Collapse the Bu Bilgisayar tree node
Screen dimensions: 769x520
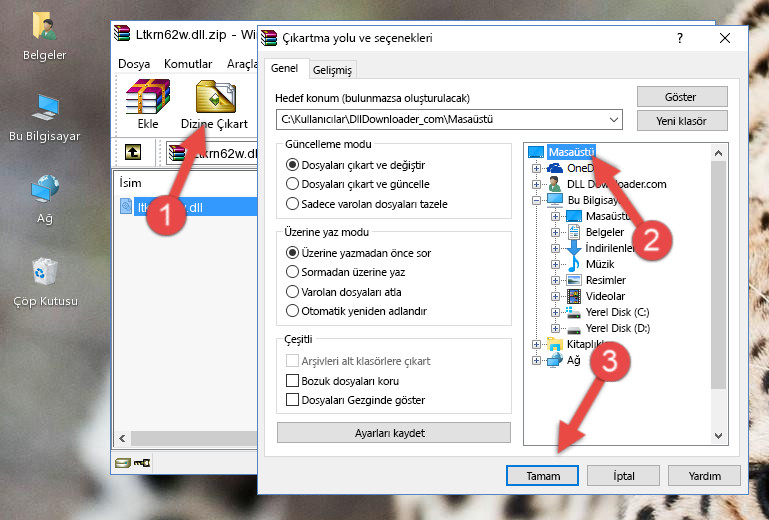536,200
